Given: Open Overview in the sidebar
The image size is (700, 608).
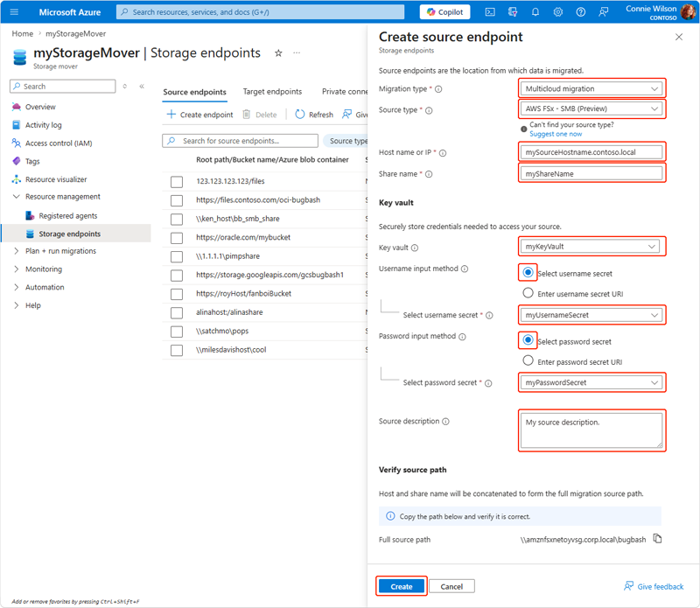Looking at the screenshot, I should pos(40,107).
